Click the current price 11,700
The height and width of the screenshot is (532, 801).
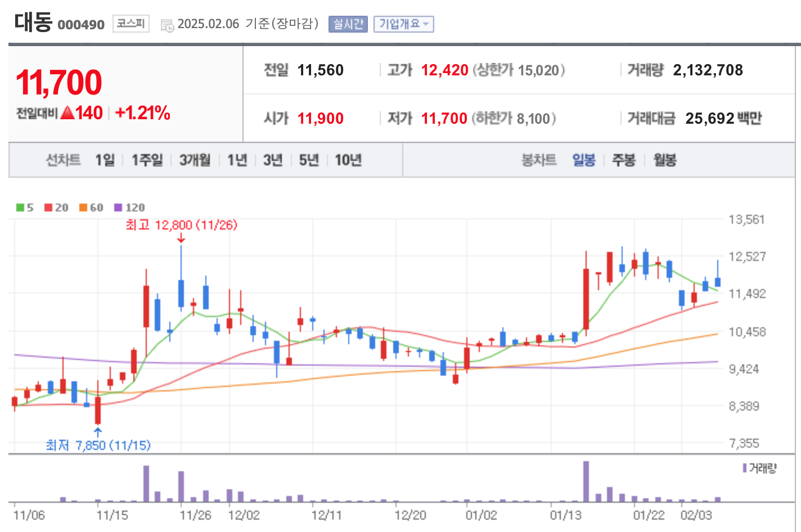click(x=59, y=82)
